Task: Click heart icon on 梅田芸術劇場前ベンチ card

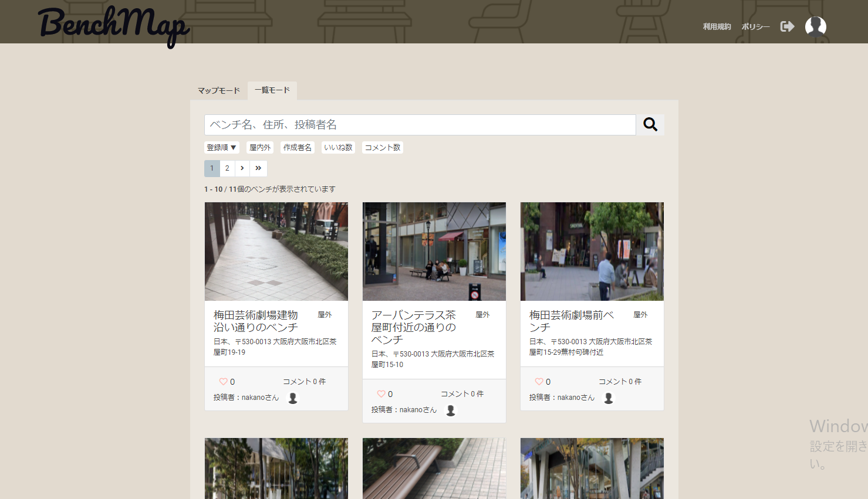Action: point(540,381)
